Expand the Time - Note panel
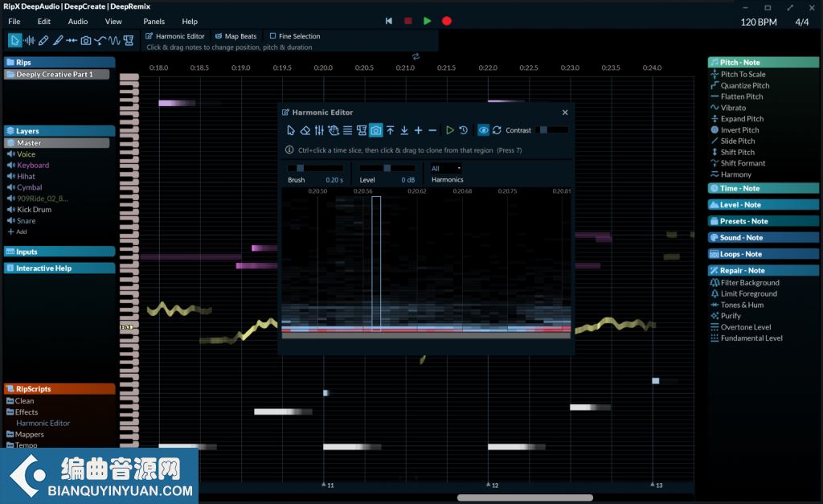 (764, 188)
